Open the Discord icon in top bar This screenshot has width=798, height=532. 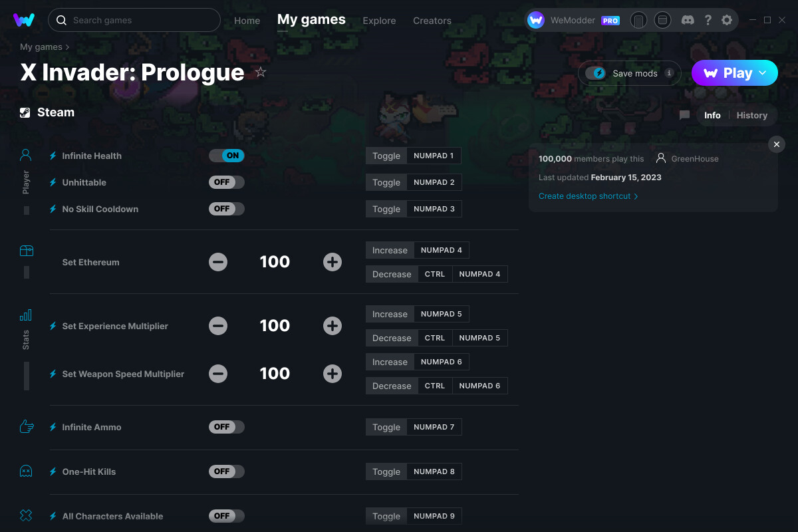pyautogui.click(x=688, y=20)
